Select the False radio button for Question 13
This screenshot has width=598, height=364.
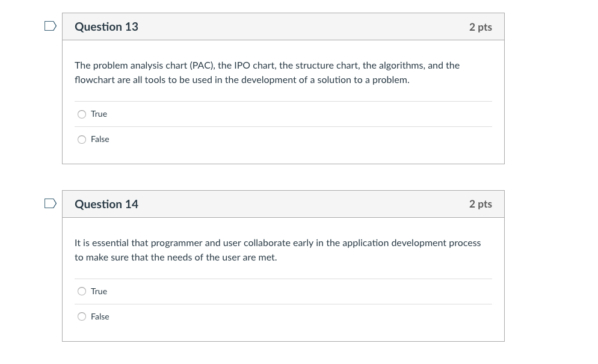point(81,139)
